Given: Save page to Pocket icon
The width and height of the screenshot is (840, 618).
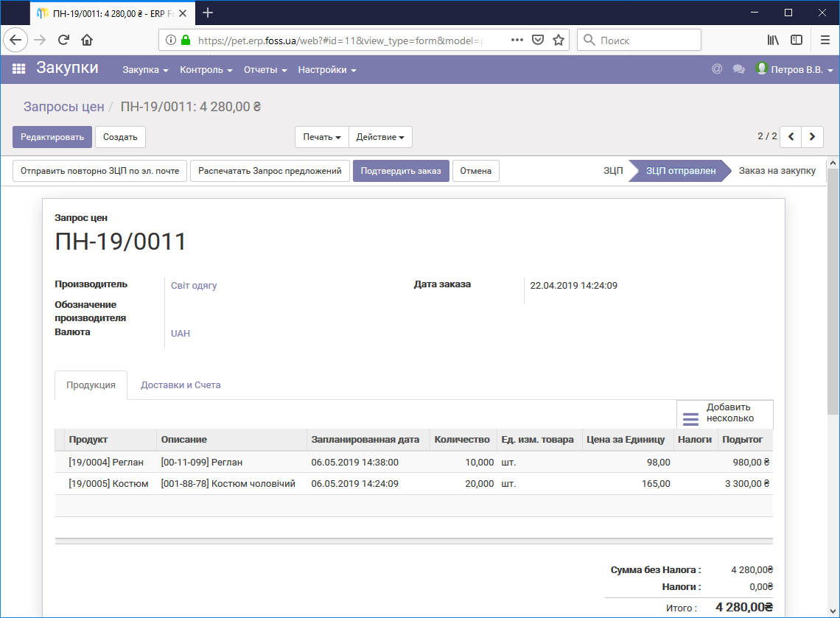Looking at the screenshot, I should click(x=538, y=41).
